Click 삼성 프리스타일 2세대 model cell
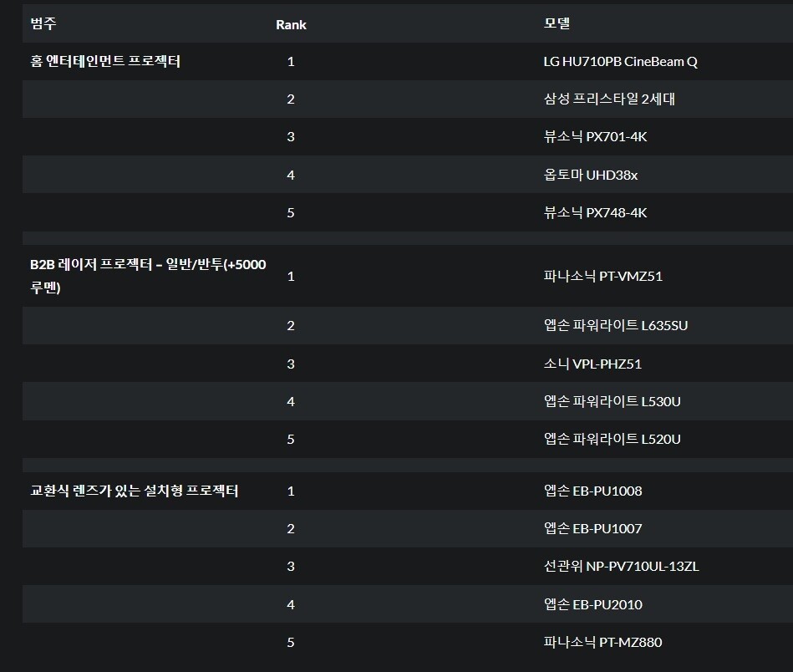The image size is (793, 672). [608, 99]
